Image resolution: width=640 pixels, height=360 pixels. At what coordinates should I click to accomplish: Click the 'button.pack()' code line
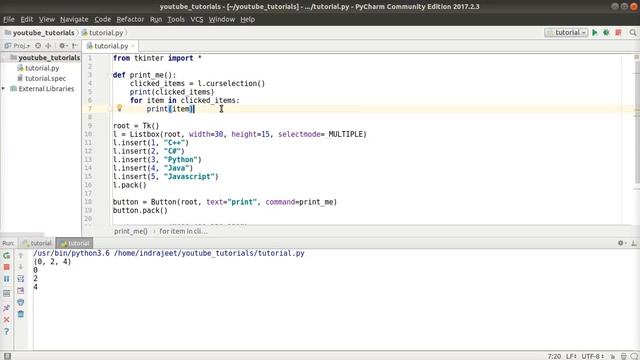coord(140,210)
